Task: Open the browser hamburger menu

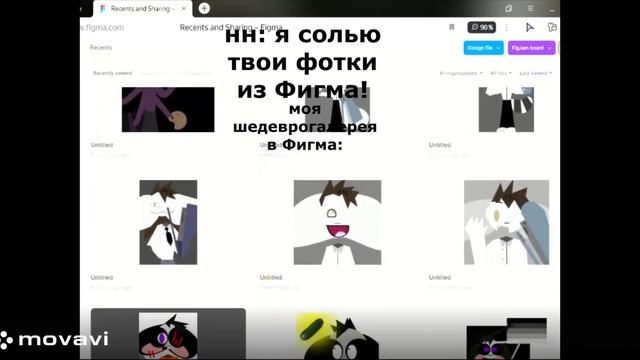Action: click(530, 8)
